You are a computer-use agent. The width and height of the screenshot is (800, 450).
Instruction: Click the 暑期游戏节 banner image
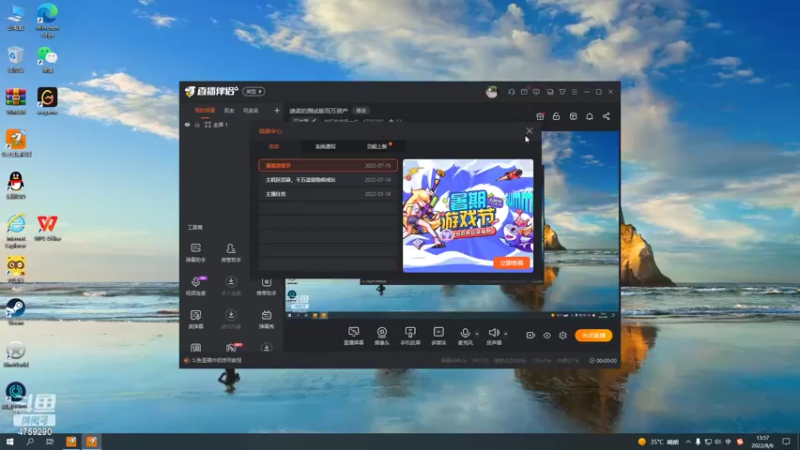click(468, 215)
